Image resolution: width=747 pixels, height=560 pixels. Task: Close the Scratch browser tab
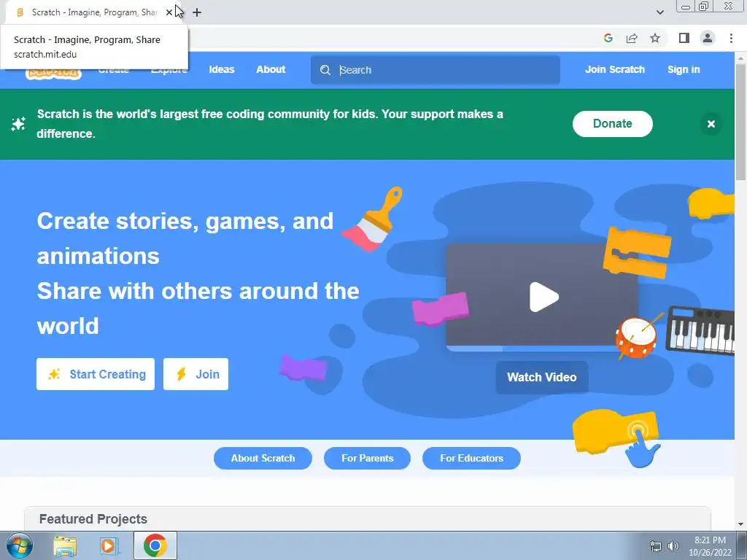tap(169, 12)
